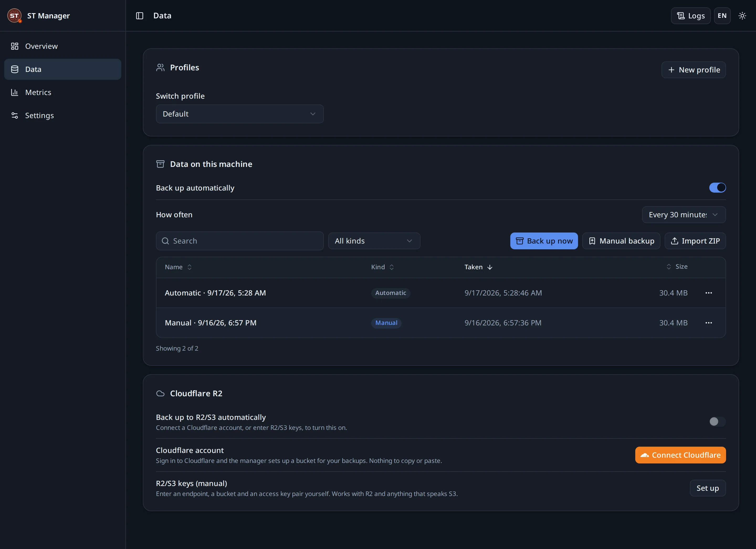
Task: Click the Showing 2 of 2 label
Action: point(177,348)
